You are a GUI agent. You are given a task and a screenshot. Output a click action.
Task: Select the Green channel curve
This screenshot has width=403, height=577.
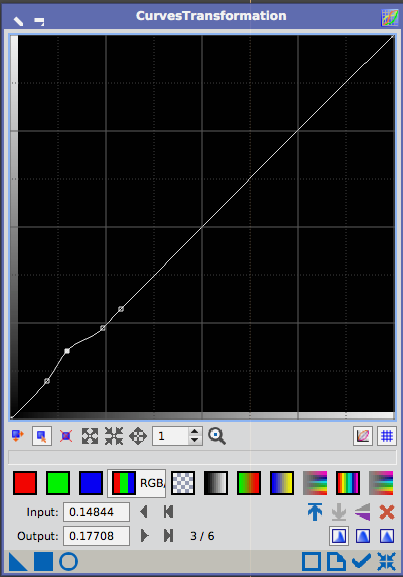click(58, 483)
